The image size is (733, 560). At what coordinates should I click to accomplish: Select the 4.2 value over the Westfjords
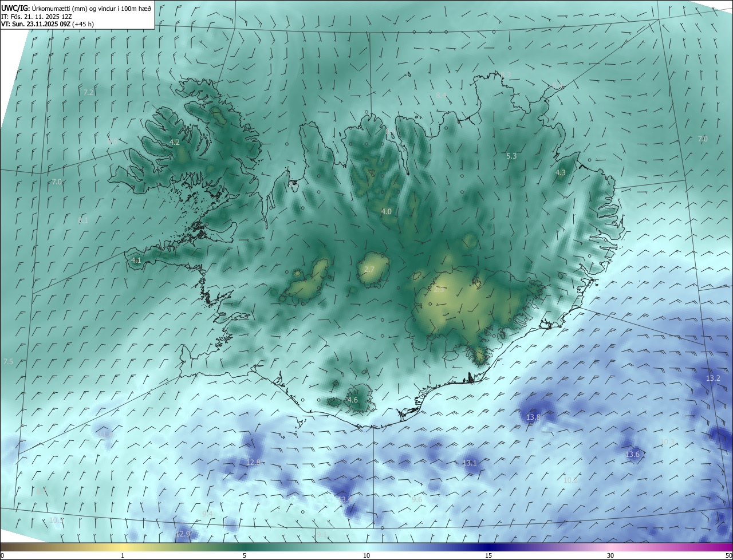(x=175, y=142)
